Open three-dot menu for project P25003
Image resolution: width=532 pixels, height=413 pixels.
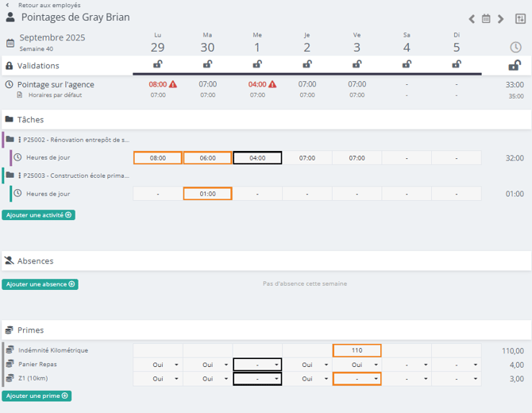pos(20,176)
